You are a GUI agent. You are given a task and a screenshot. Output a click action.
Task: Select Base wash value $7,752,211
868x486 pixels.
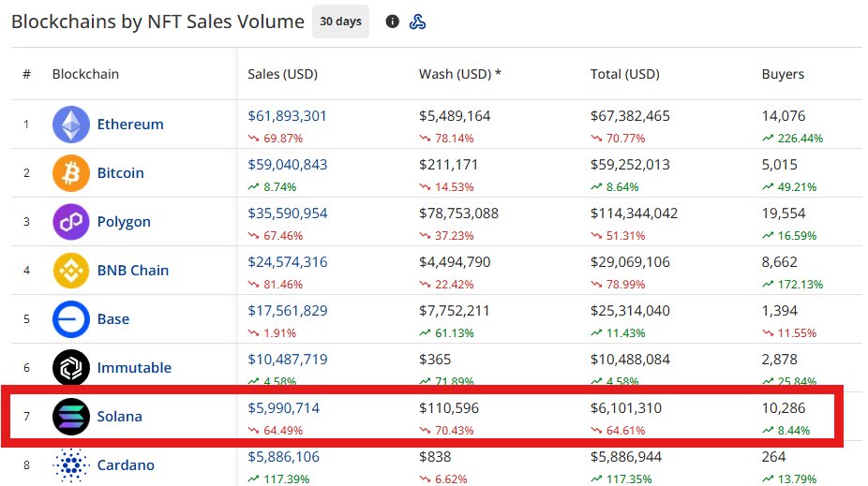click(x=454, y=311)
